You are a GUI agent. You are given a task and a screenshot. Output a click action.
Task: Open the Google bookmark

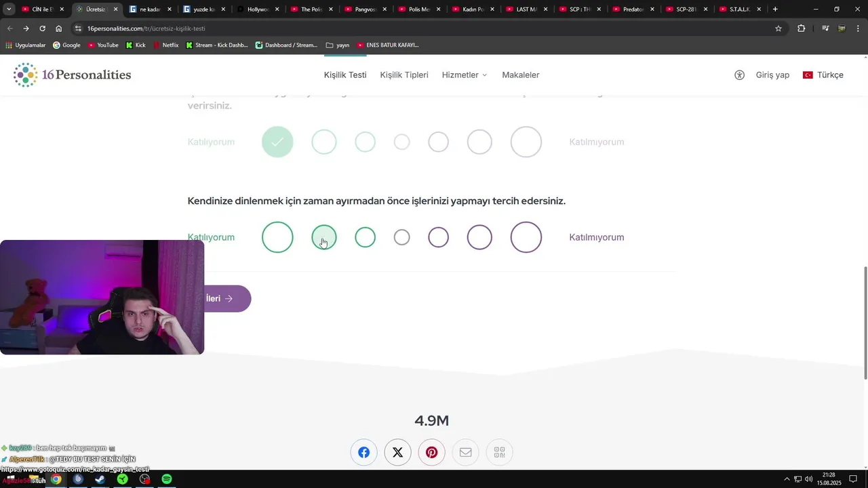66,45
